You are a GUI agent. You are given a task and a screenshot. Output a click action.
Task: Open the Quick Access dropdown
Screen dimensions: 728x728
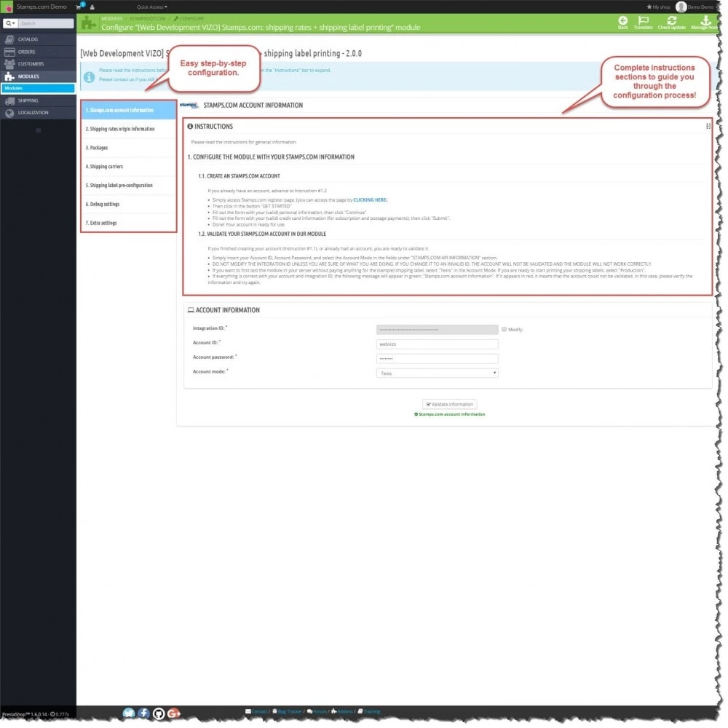coord(152,7)
